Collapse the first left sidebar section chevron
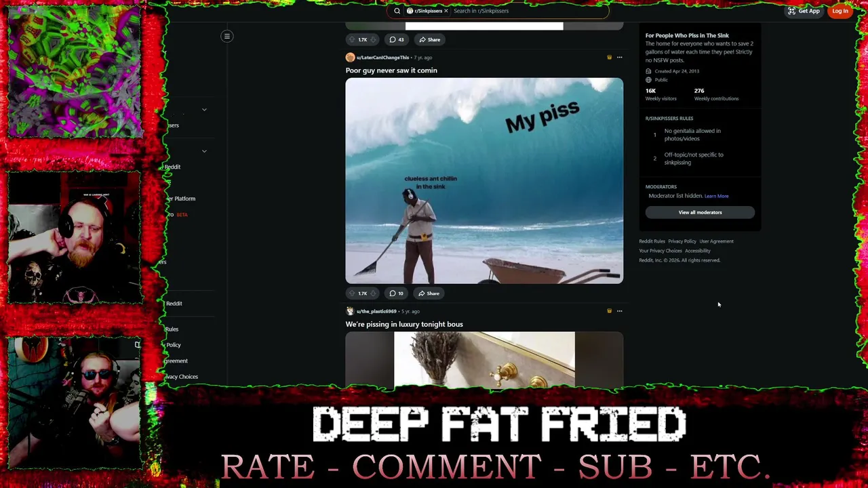Image resolution: width=868 pixels, height=488 pixels. click(204, 109)
